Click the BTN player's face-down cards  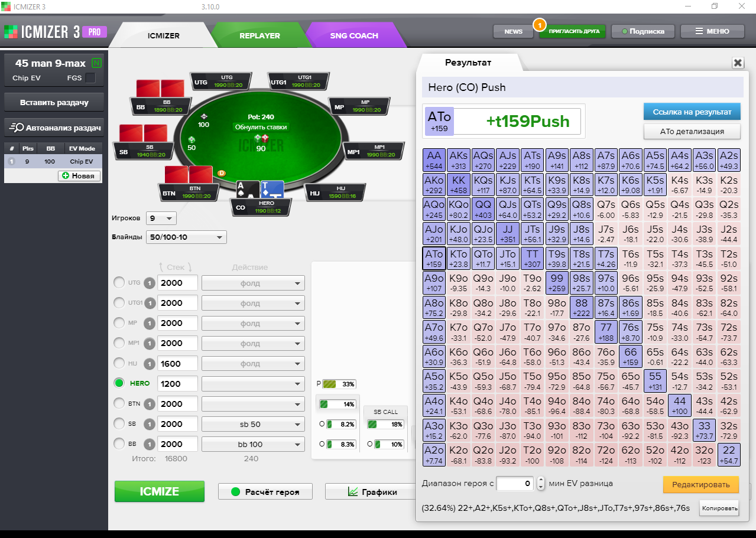coord(189,175)
